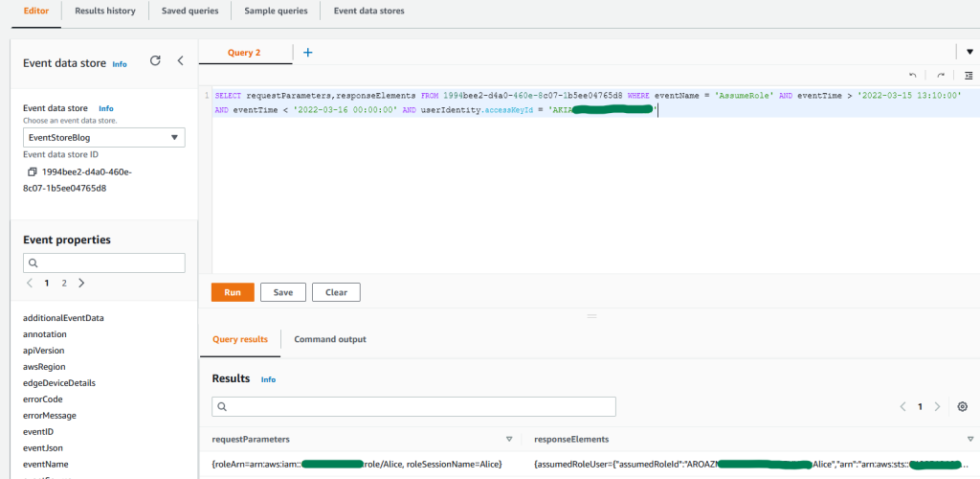Open the Event data stores tab

pyautogui.click(x=368, y=11)
